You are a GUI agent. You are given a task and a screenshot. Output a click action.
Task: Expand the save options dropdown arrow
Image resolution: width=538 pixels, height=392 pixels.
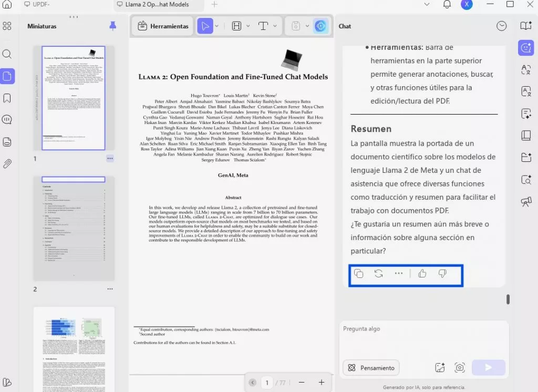pyautogui.click(x=307, y=26)
